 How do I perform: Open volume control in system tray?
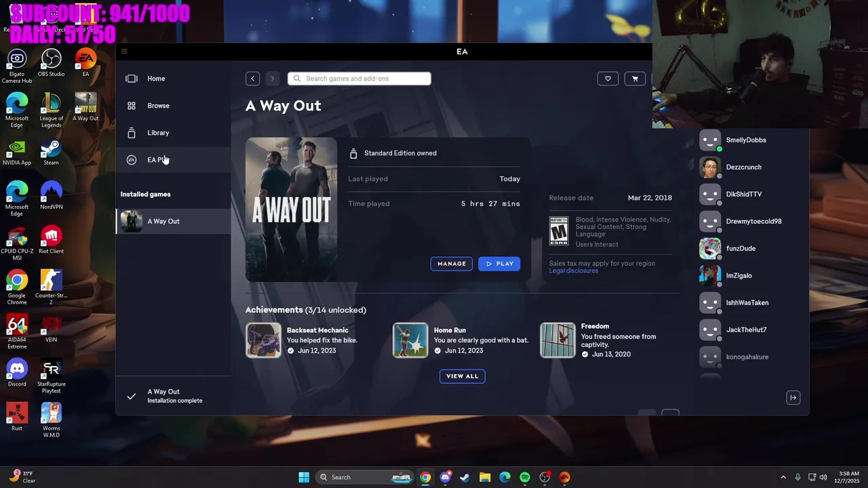click(823, 477)
